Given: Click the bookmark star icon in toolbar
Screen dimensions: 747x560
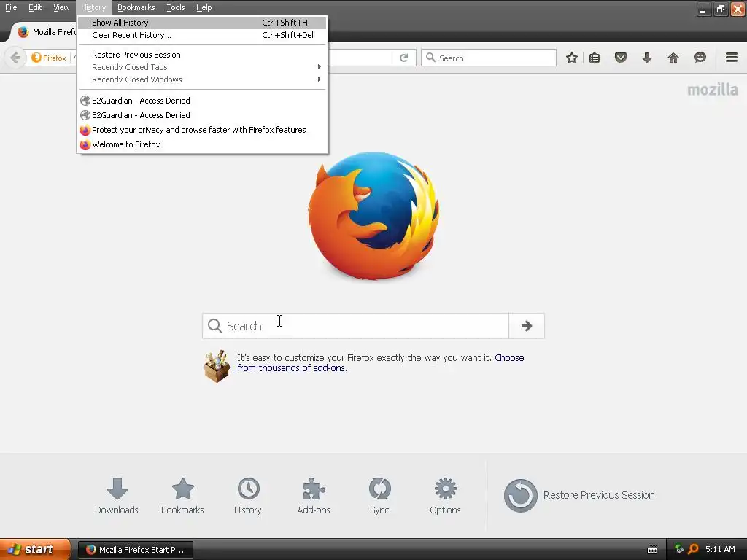Looking at the screenshot, I should [x=572, y=58].
